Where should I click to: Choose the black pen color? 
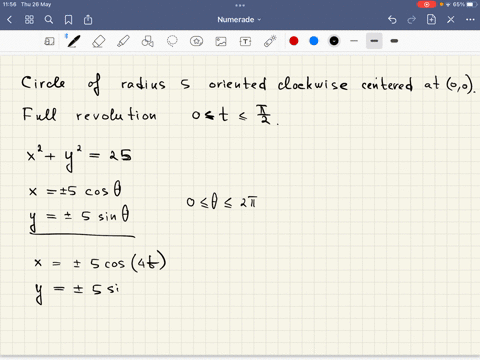[x=334, y=41]
